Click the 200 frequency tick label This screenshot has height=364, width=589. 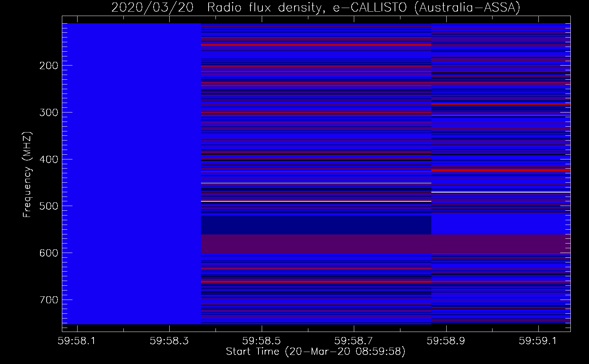point(49,66)
